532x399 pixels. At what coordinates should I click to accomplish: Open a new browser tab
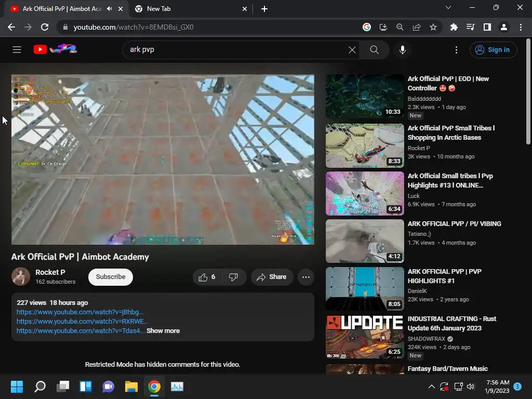click(x=264, y=9)
